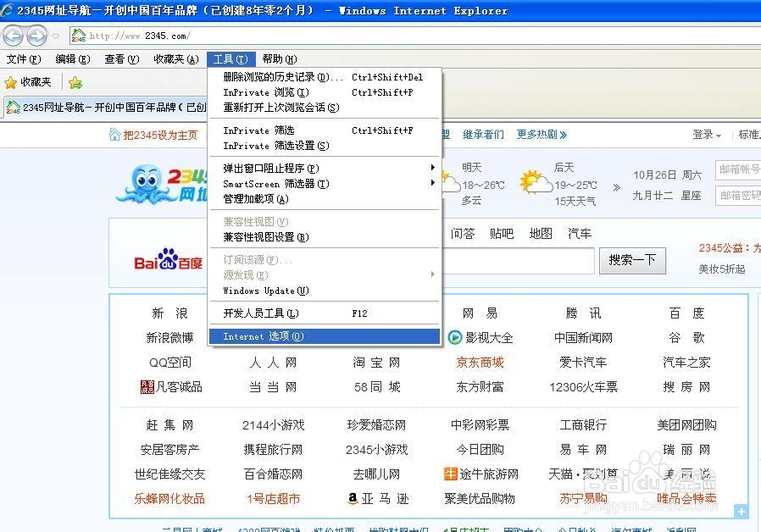Open the recent pages dropdown arrow
The width and height of the screenshot is (761, 532).
point(55,36)
